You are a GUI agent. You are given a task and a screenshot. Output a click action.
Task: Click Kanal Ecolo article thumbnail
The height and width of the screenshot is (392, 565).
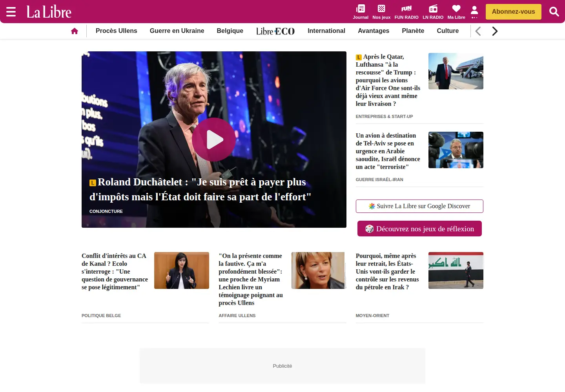182,270
